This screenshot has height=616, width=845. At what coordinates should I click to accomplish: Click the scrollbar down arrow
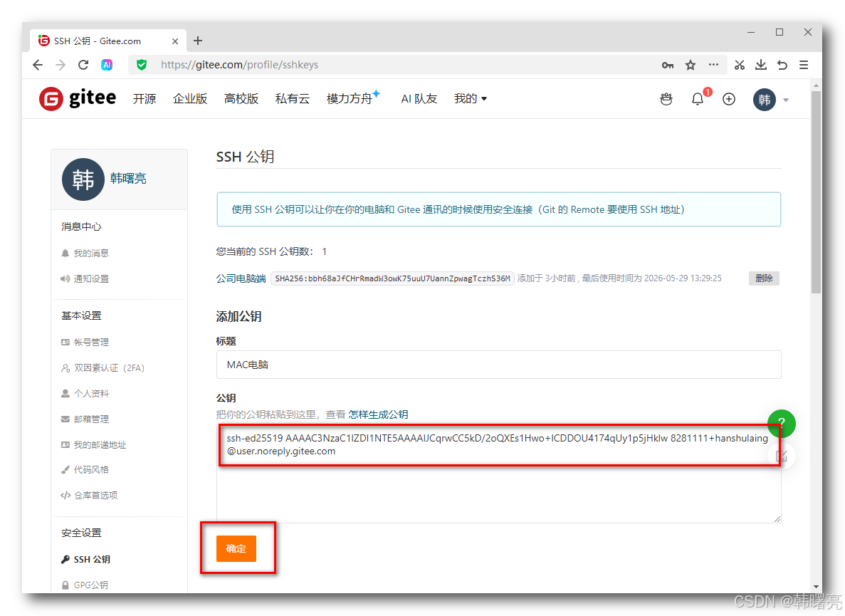coord(816,586)
